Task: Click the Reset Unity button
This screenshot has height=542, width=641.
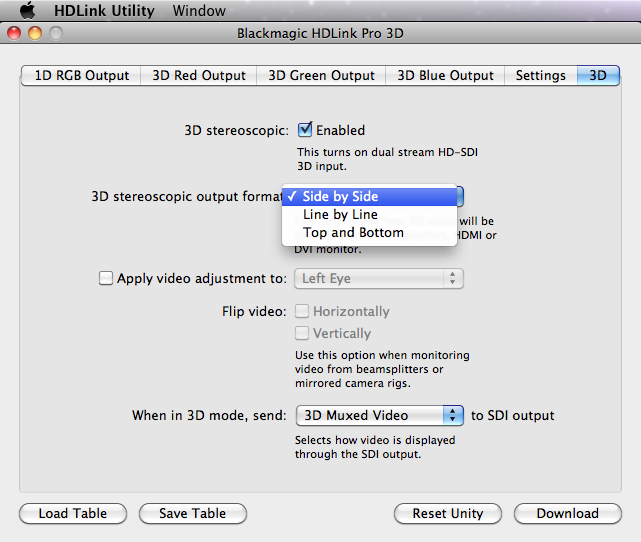Action: [448, 513]
